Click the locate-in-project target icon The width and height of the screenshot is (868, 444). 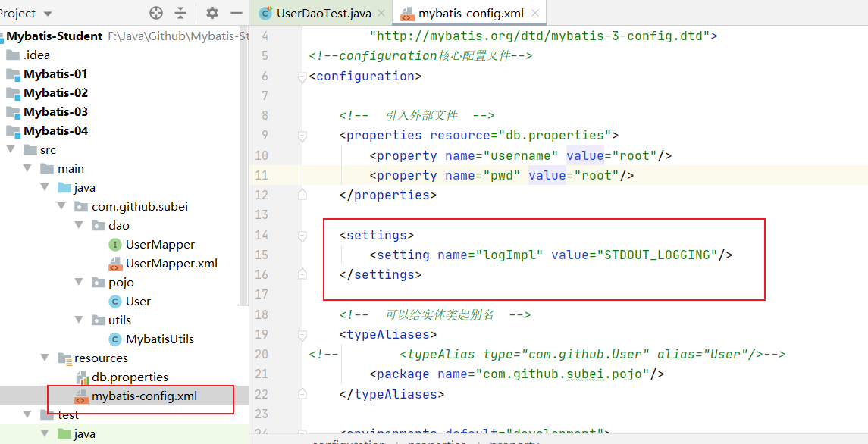156,13
